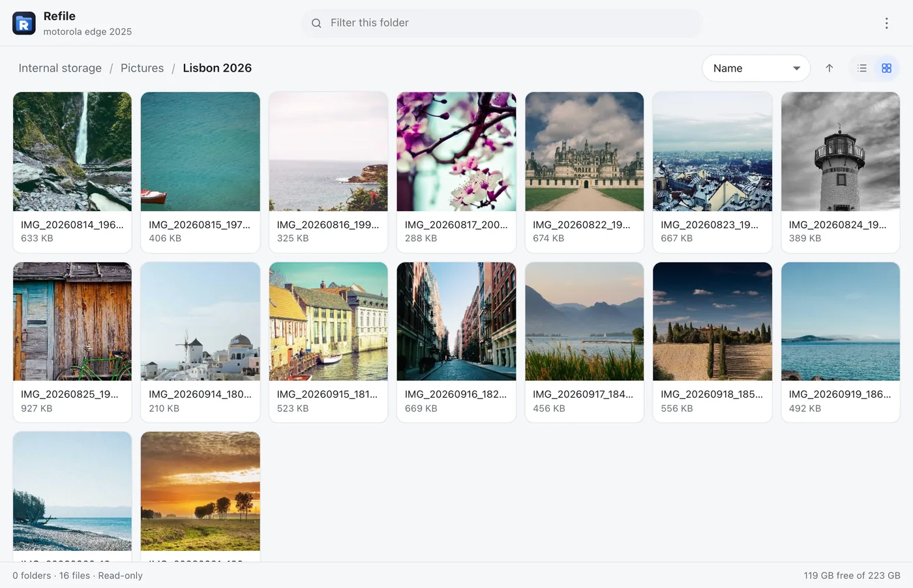Switch to grid view
Viewport: 913px width, 588px height.
click(886, 68)
